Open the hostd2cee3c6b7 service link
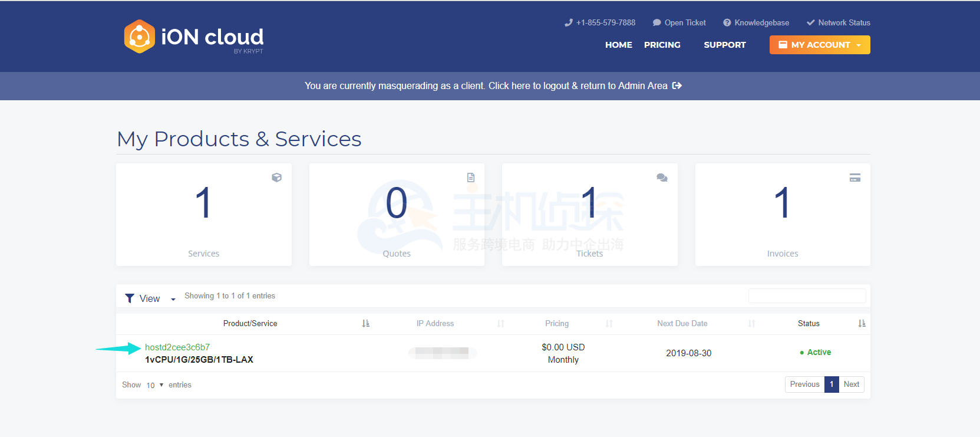The height and width of the screenshot is (437, 980). pyautogui.click(x=177, y=347)
